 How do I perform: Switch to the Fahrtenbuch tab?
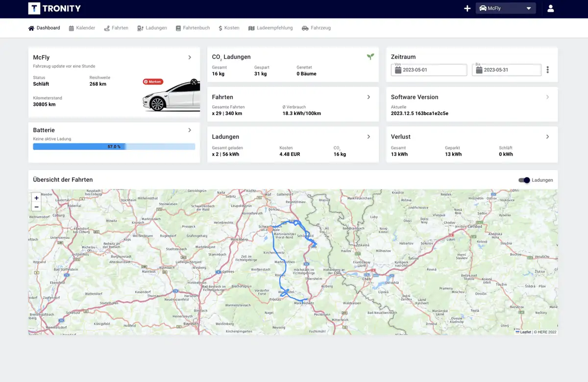(193, 28)
